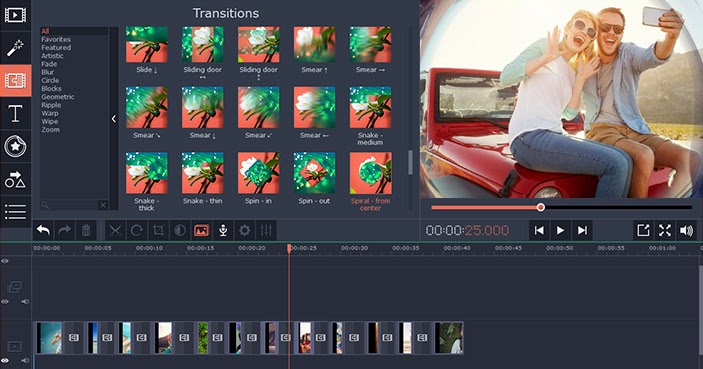This screenshot has height=369, width=703.
Task: Click the volume speaker icon in player
Action: coord(686,230)
